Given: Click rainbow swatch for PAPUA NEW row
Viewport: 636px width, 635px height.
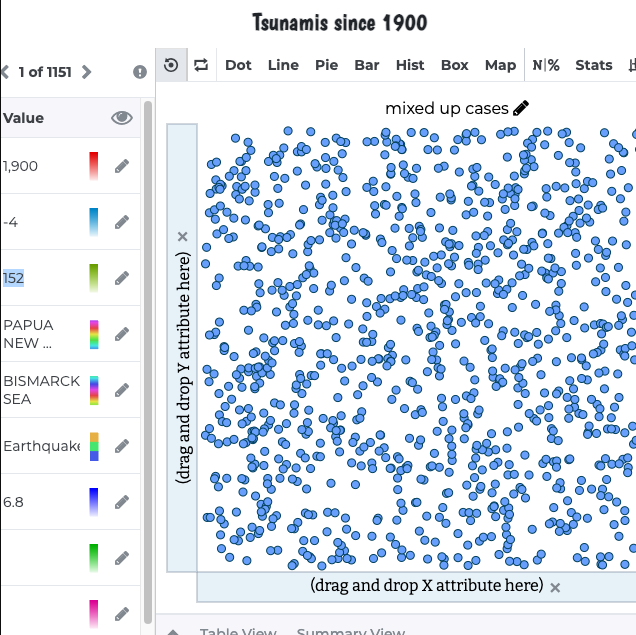Looking at the screenshot, I should click(x=94, y=335).
